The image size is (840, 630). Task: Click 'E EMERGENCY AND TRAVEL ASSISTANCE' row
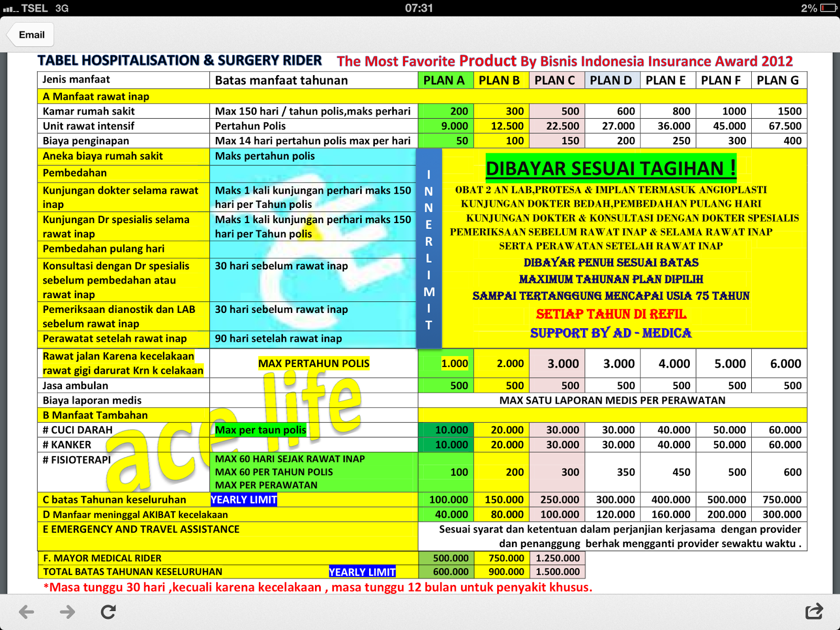228,536
